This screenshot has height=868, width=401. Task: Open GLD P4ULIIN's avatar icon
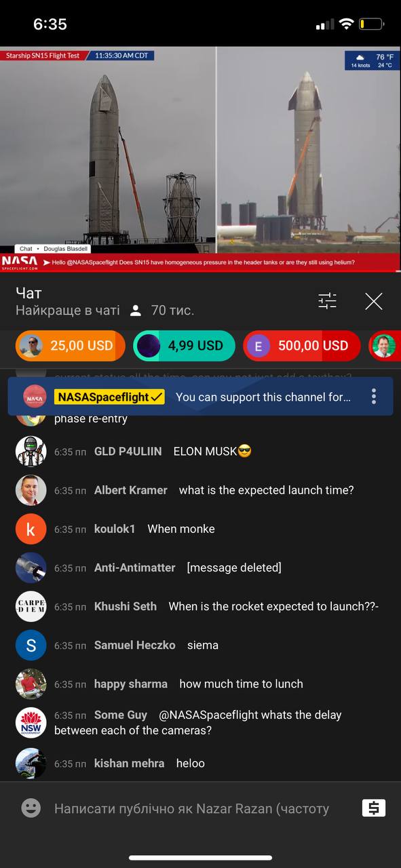tap(31, 451)
